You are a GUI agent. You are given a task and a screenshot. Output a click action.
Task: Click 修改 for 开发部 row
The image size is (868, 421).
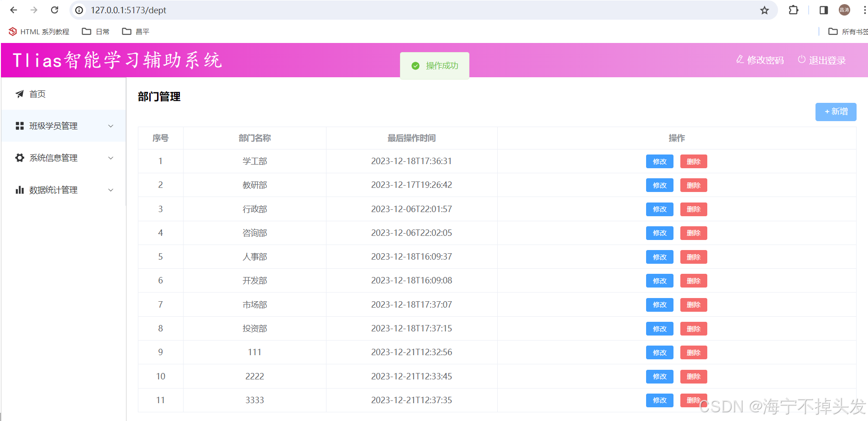click(x=659, y=281)
